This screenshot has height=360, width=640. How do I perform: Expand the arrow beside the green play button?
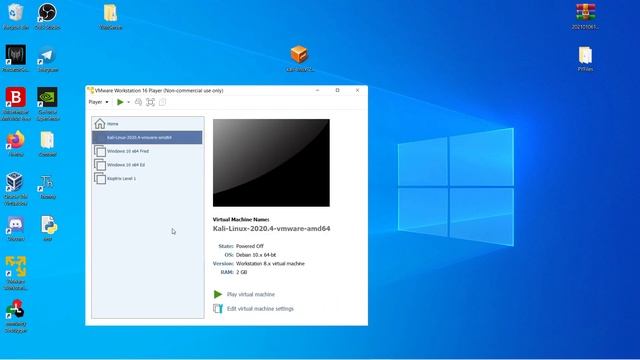129,102
